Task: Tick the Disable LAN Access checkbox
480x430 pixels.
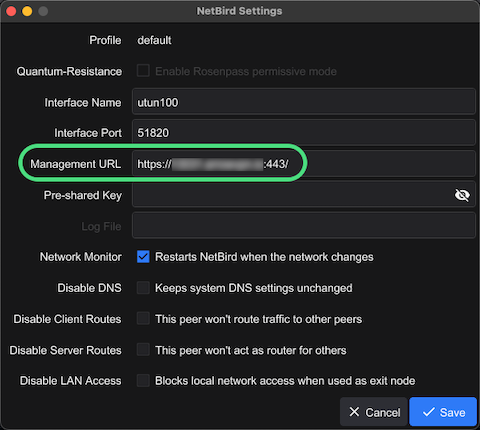Action: (x=143, y=381)
